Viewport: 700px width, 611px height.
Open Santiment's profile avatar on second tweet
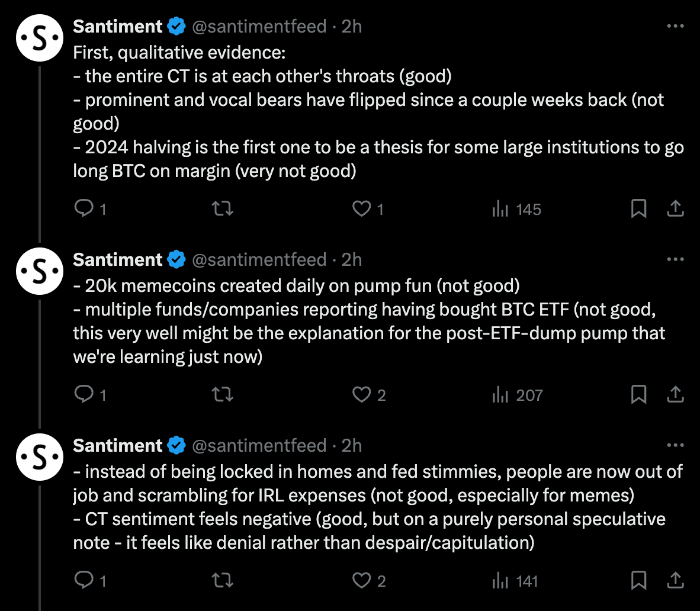tap(39, 271)
